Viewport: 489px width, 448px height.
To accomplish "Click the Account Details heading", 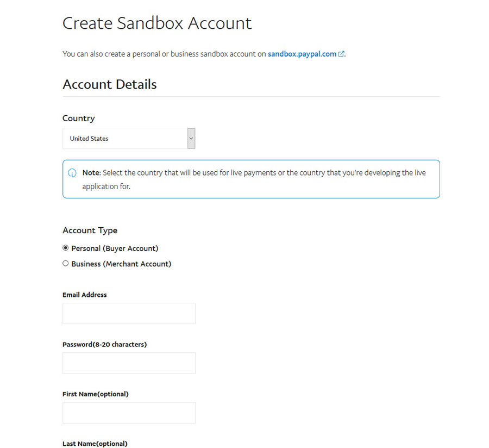I will [x=110, y=85].
